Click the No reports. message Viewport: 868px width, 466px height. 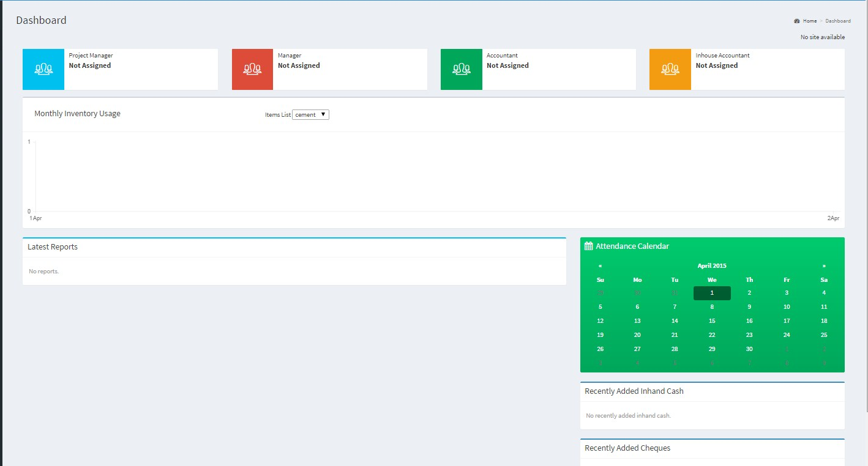pyautogui.click(x=44, y=271)
